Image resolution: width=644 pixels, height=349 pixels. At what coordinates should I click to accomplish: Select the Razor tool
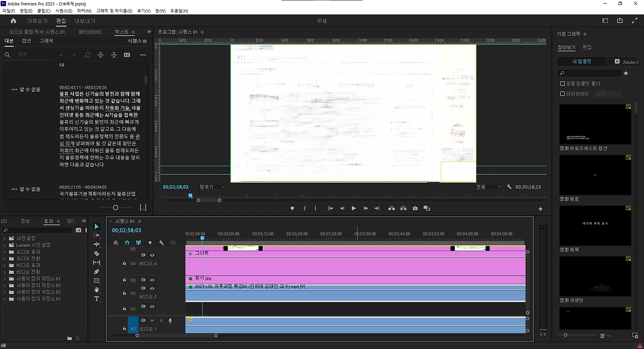[97, 253]
